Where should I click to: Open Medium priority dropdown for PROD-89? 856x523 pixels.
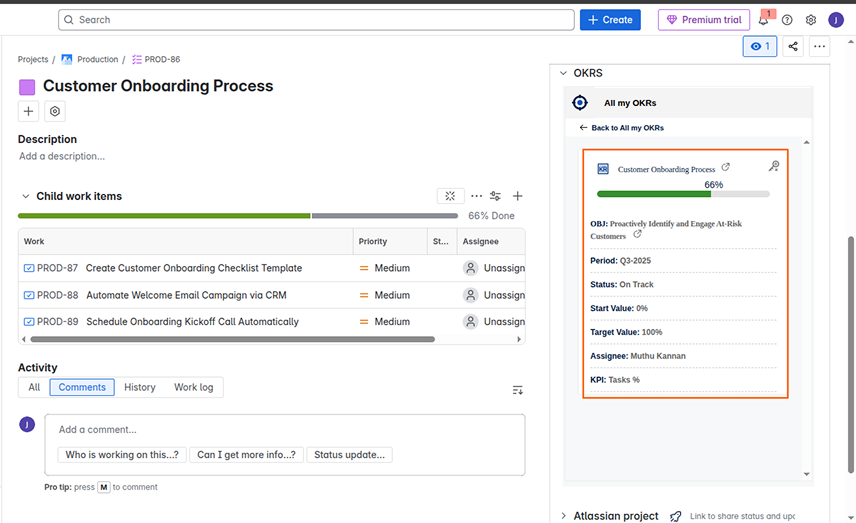click(385, 322)
